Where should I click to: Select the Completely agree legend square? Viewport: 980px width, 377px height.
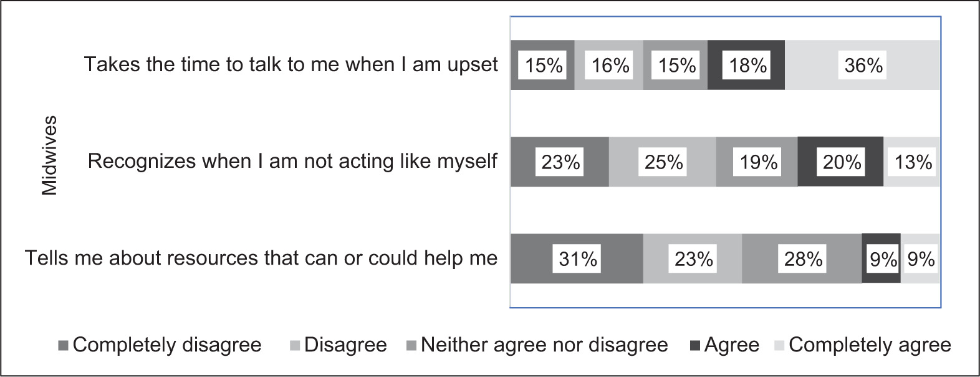779,345
